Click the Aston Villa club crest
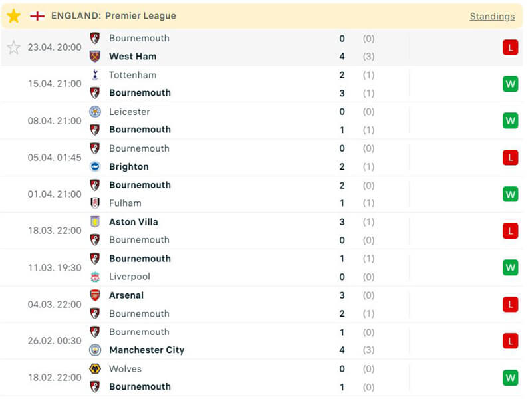The width and height of the screenshot is (532, 399). pyautogui.click(x=95, y=221)
